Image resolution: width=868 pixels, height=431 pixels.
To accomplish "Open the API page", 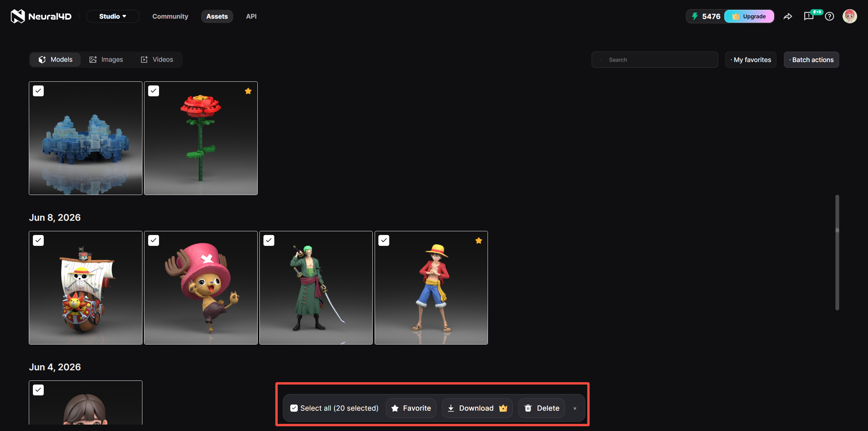I will point(251,16).
